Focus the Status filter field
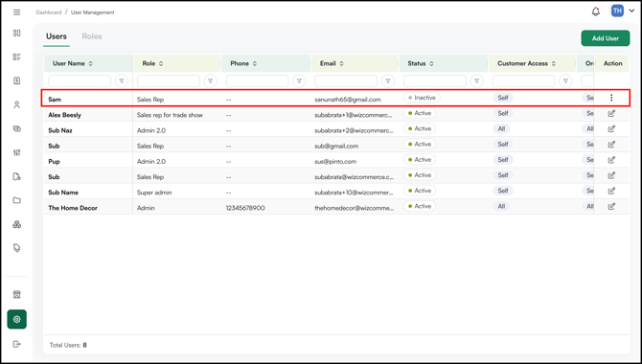This screenshot has height=364, width=642. [435, 81]
